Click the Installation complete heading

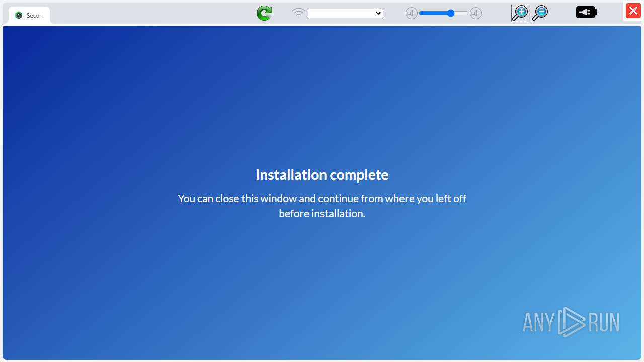tap(322, 175)
